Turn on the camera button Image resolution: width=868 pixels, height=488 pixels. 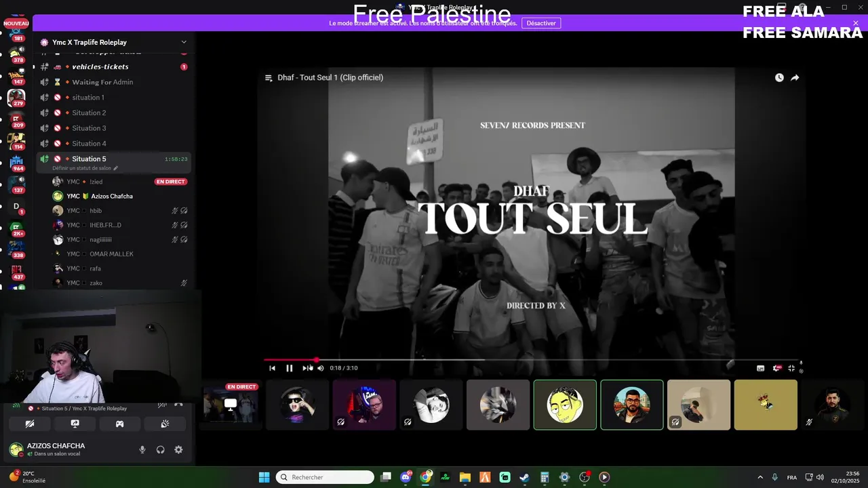click(x=30, y=424)
